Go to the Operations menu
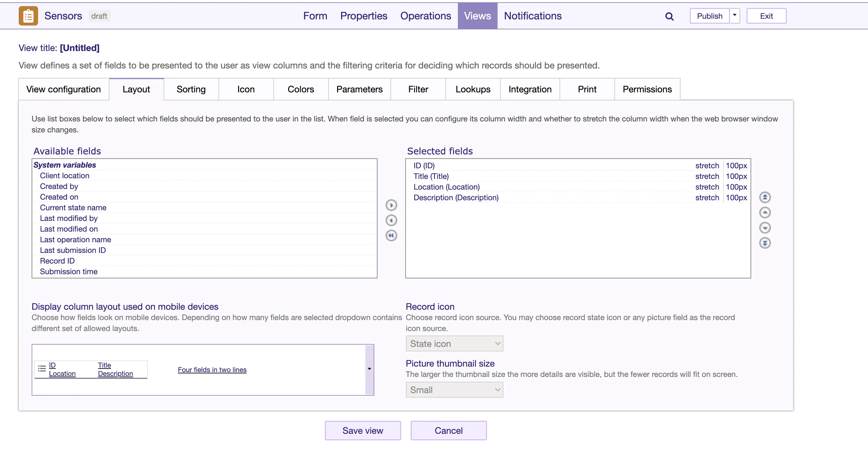 point(425,16)
